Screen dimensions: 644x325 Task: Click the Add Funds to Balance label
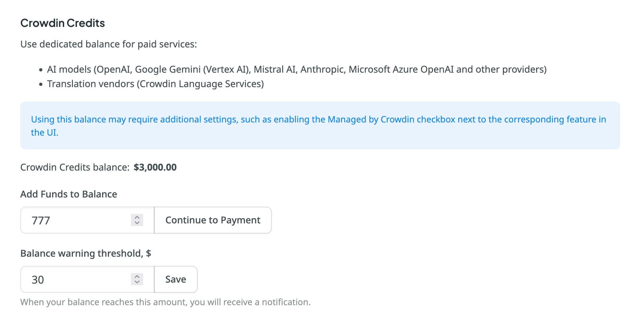pos(69,194)
